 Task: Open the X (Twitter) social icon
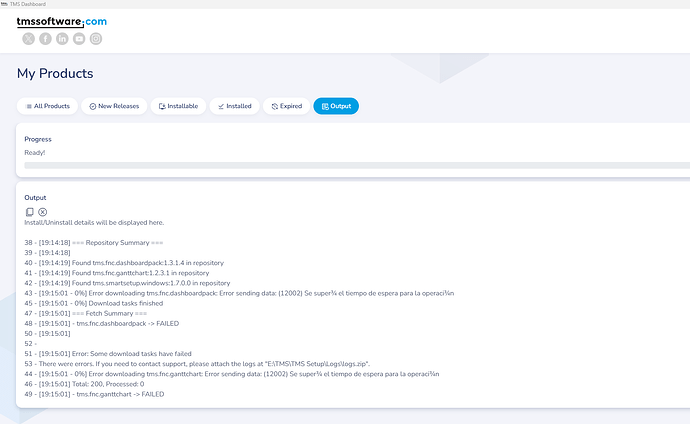point(29,39)
